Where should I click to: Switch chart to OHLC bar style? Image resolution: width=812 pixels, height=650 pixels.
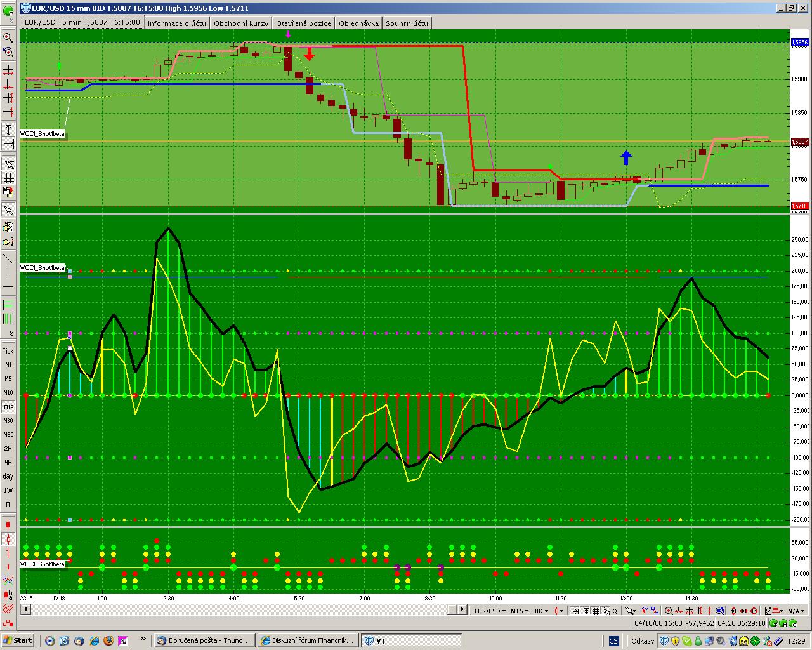tap(8, 553)
